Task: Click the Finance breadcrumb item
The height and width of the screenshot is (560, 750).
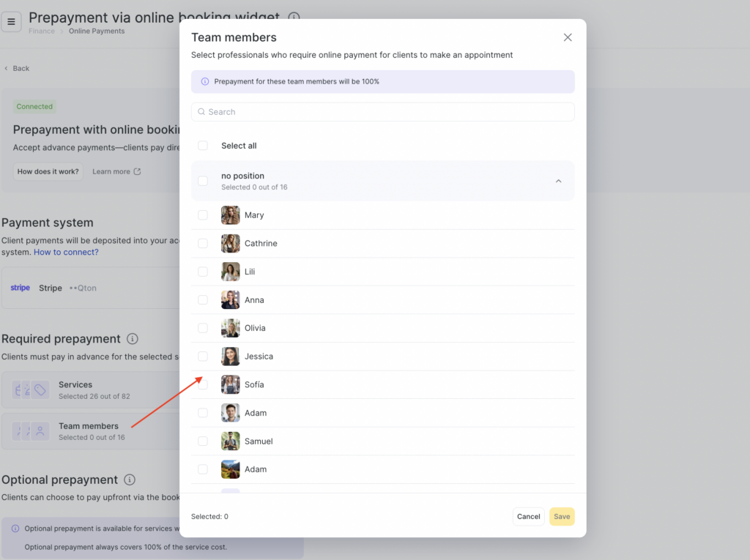Action: click(x=42, y=31)
